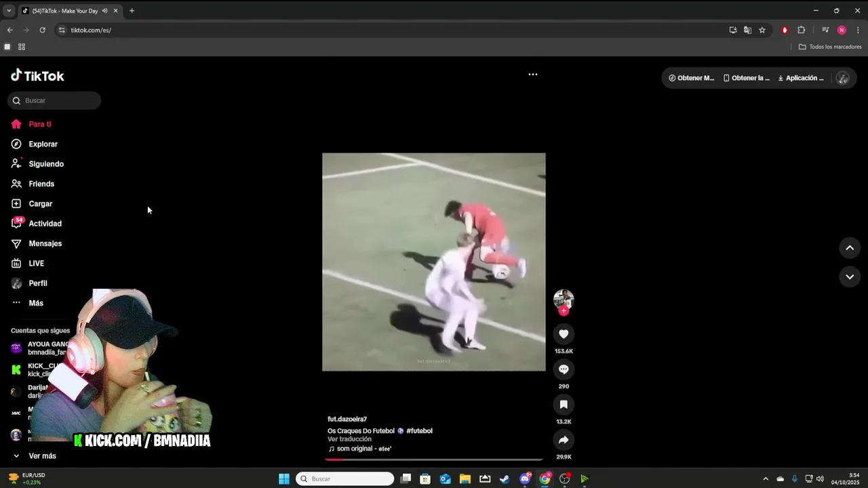Open Todos los marcadores folder
The width and height of the screenshot is (868, 488).
click(x=830, y=47)
